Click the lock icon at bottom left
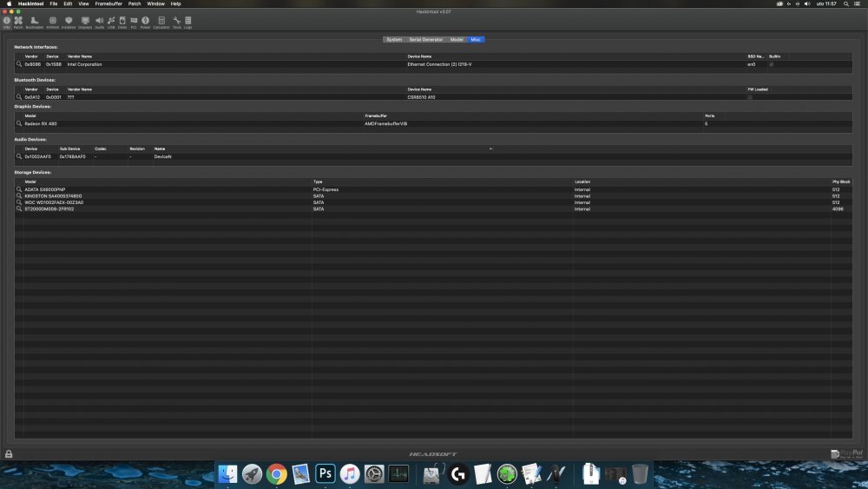 click(x=9, y=453)
